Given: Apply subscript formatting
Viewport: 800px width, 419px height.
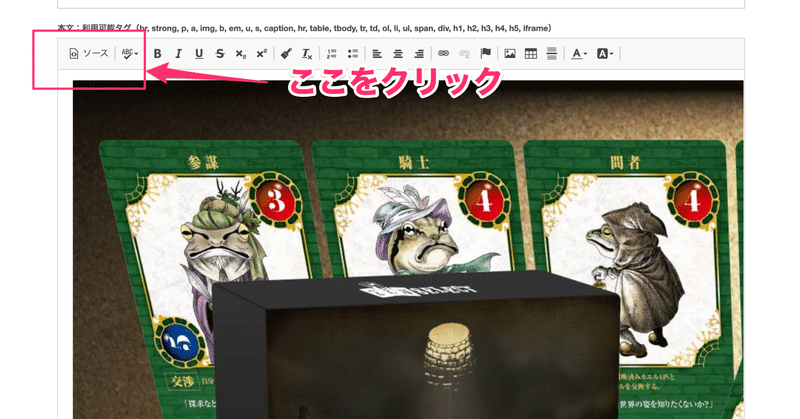Looking at the screenshot, I should click(241, 54).
